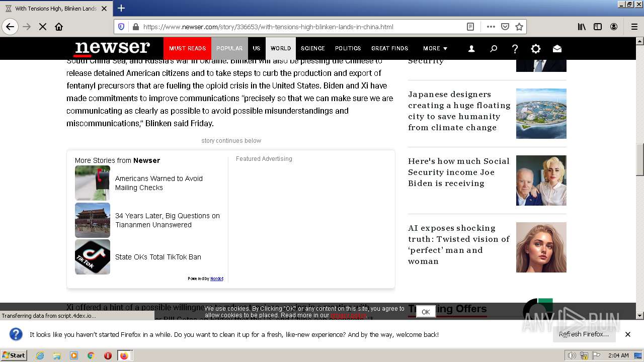Open the POPULAR section
Viewport: 644px width, 362px height.
click(229, 48)
